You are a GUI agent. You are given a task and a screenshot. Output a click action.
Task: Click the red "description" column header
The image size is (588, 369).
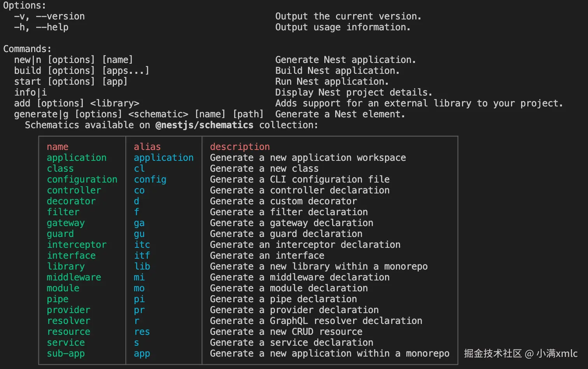(x=240, y=147)
